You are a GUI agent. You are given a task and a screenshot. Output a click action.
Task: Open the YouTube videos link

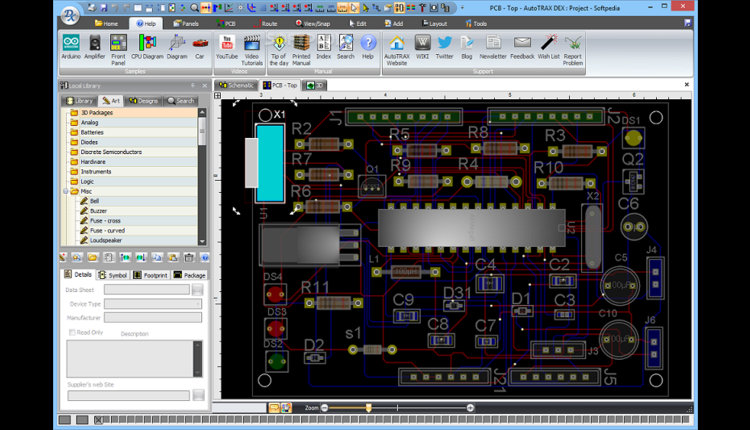[227, 47]
